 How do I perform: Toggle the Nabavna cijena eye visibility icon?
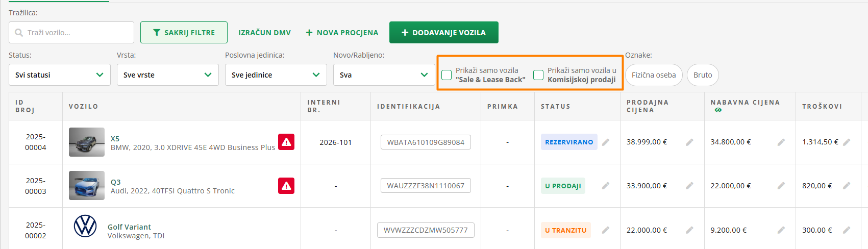[x=718, y=110]
